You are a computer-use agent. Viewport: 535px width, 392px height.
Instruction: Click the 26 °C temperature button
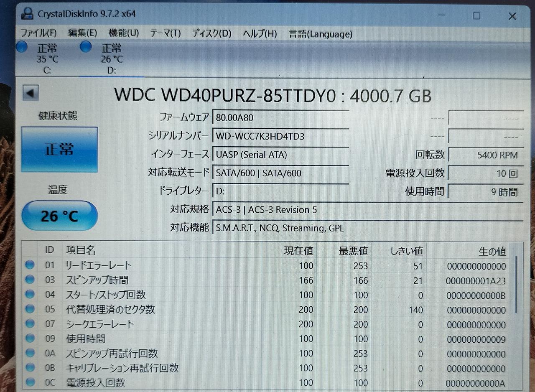point(59,216)
